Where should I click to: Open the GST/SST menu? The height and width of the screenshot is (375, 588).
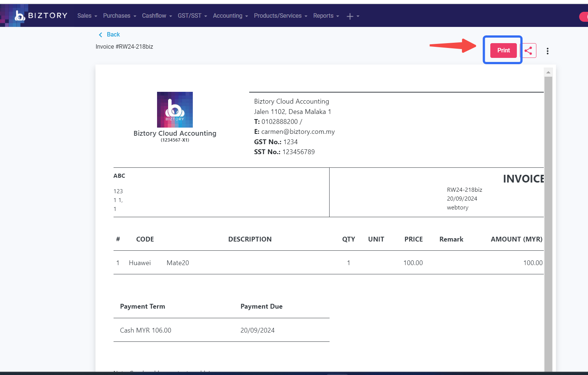192,16
